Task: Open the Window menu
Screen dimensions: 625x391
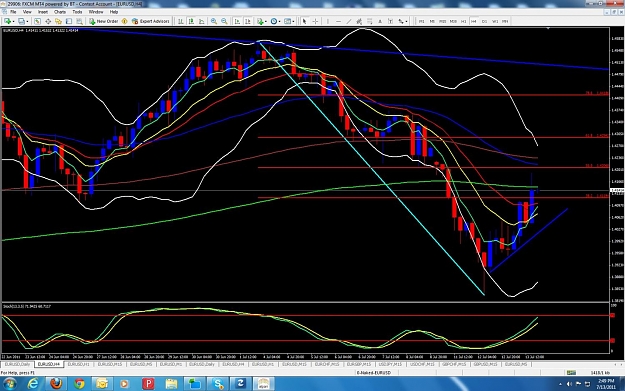Action: coord(96,12)
